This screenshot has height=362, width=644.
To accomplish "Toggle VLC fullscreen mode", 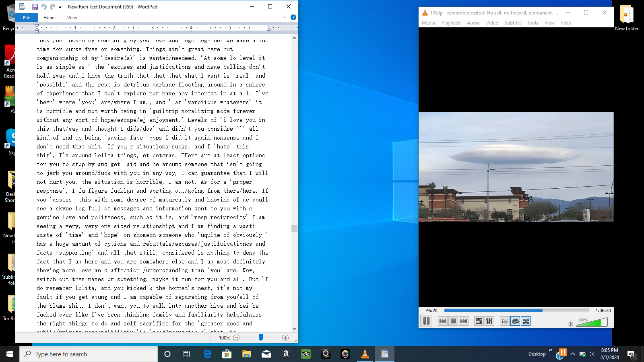I will click(479, 321).
